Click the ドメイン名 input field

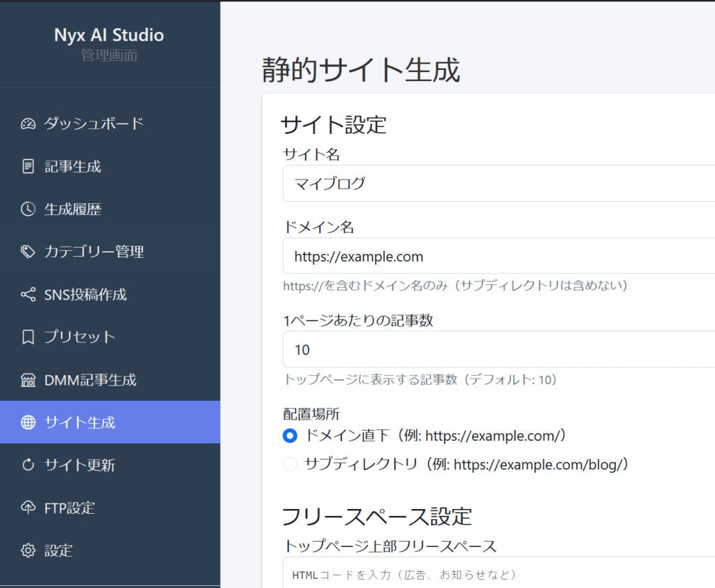499,256
